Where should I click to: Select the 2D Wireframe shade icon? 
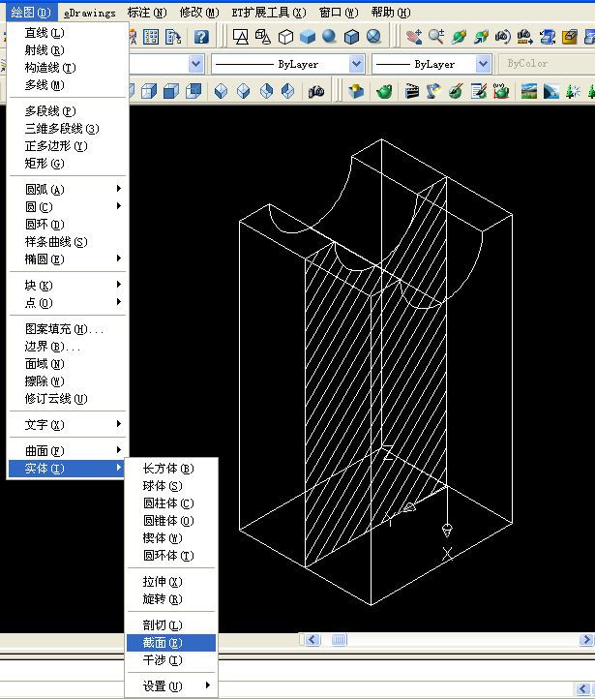(241, 37)
